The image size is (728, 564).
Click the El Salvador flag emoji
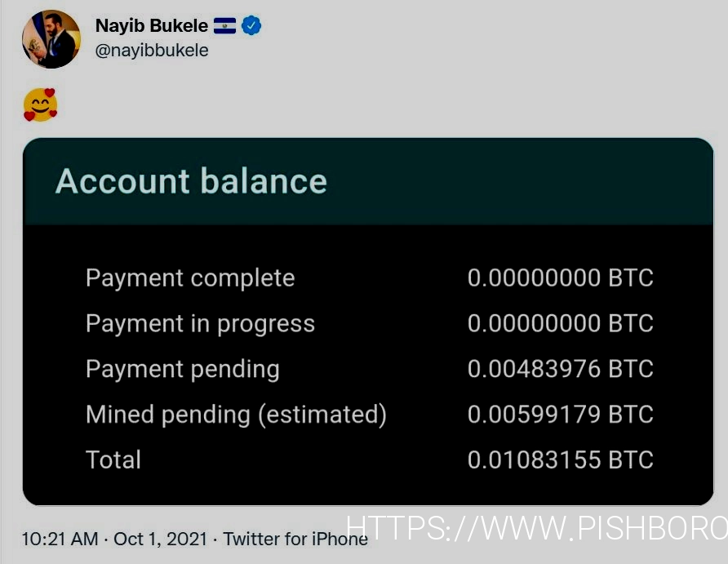224,25
